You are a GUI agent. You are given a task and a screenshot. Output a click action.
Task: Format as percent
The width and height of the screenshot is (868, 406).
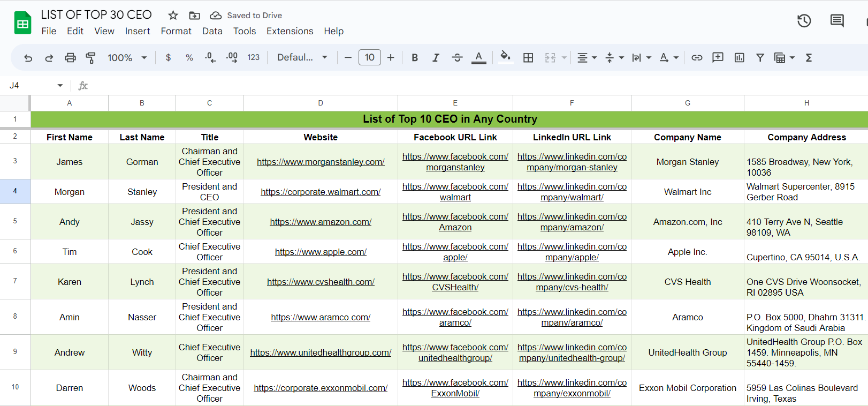[x=189, y=57]
